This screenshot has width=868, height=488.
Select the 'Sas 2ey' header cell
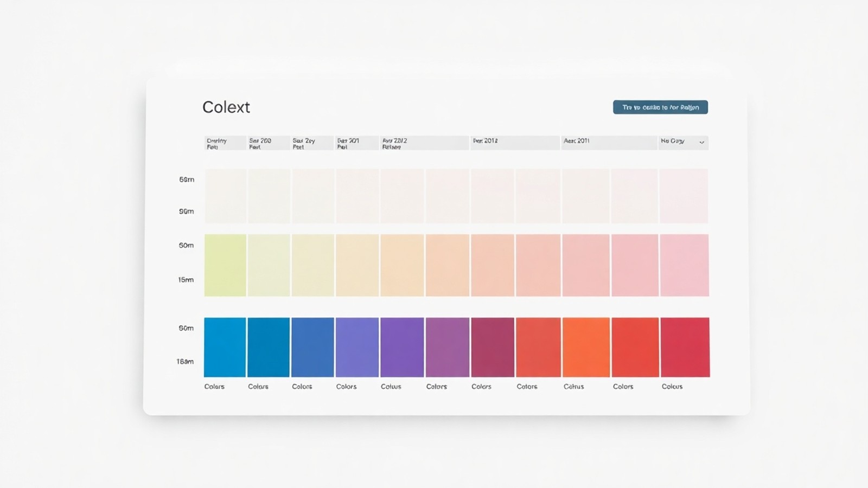tap(312, 143)
